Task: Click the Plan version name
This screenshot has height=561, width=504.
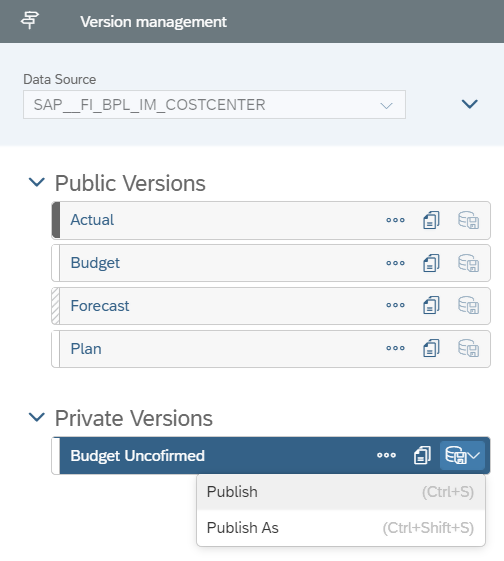Action: (x=86, y=349)
